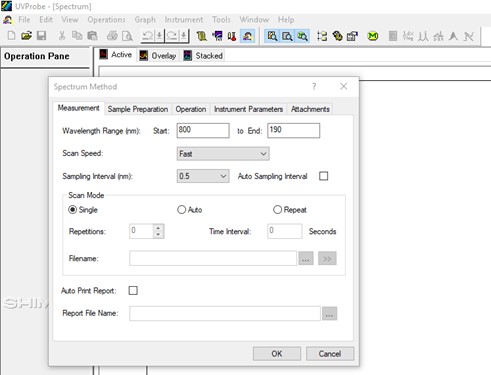Select Auto scan mode
The width and height of the screenshot is (491, 375).
(181, 210)
